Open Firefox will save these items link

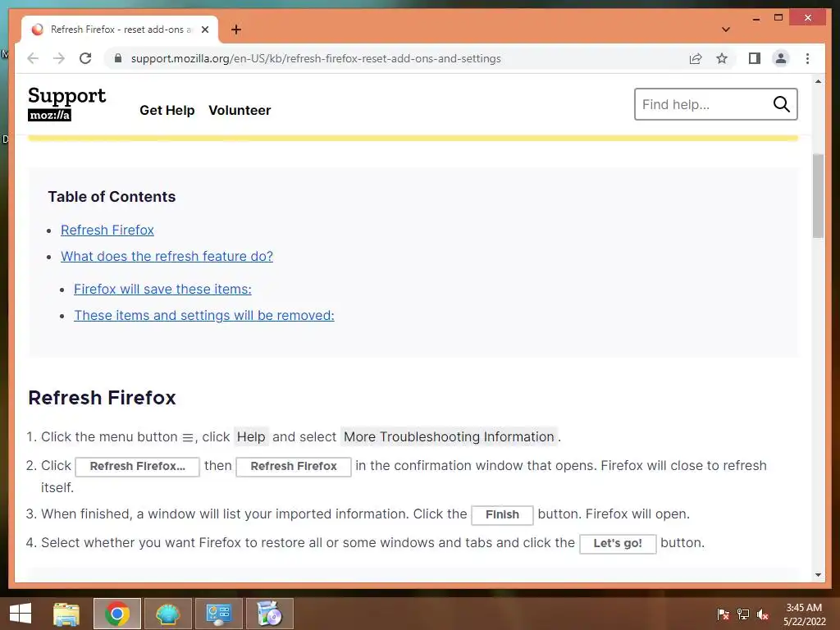point(162,289)
